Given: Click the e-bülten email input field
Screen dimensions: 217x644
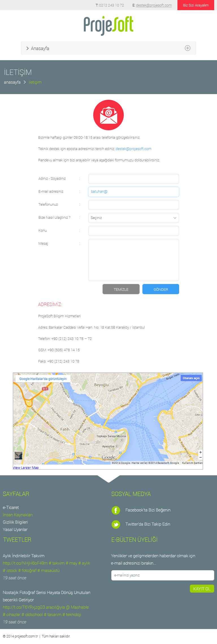Looking at the screenshot, I should [x=162, y=575].
